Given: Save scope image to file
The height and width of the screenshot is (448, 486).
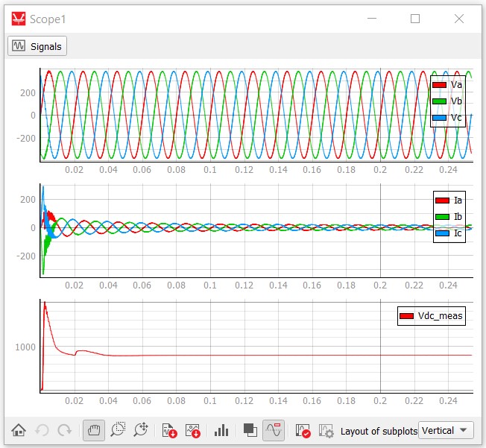Looking at the screenshot, I should tap(192, 430).
